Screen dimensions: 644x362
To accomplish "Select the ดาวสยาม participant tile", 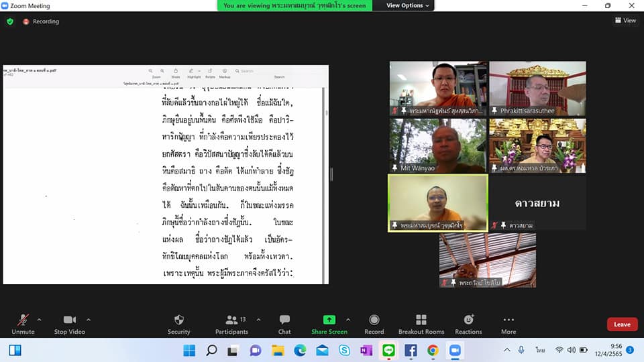I will pos(537,203).
